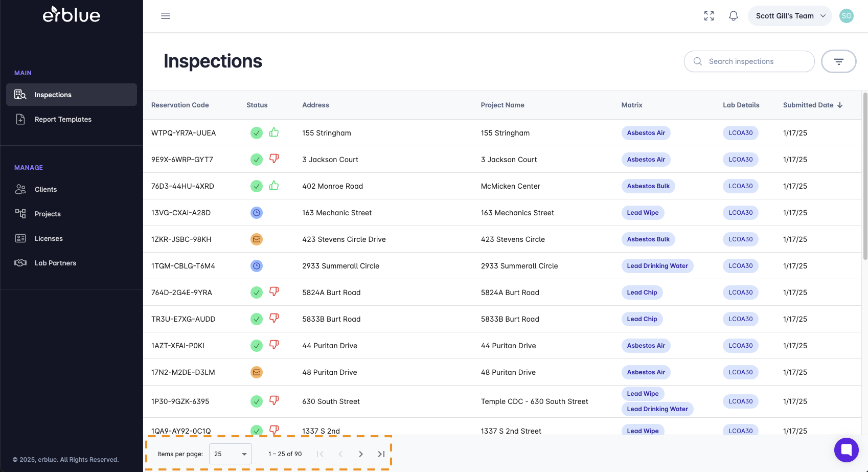868x472 pixels.
Task: Click reservation code WTPQ-YR7A-UUEA
Action: 184,133
